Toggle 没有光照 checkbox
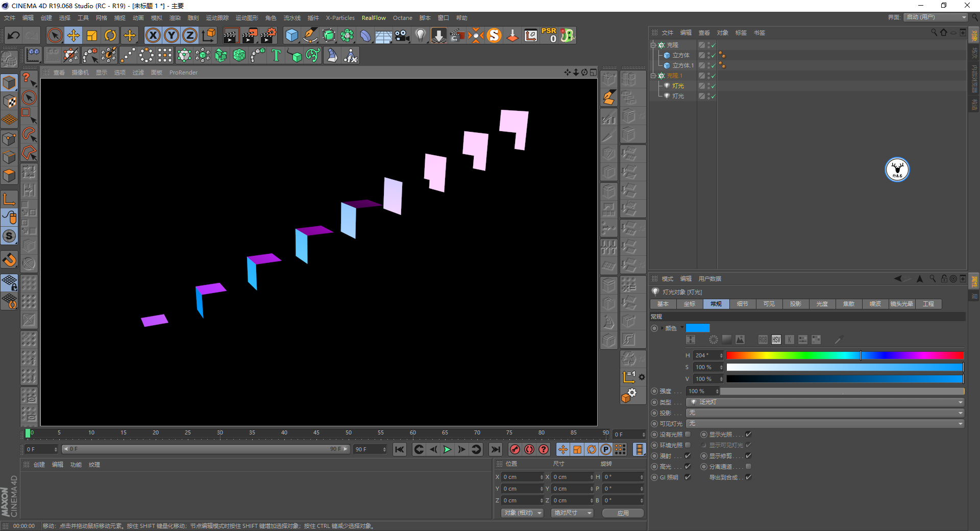Viewport: 980px width, 531px height. (x=688, y=435)
